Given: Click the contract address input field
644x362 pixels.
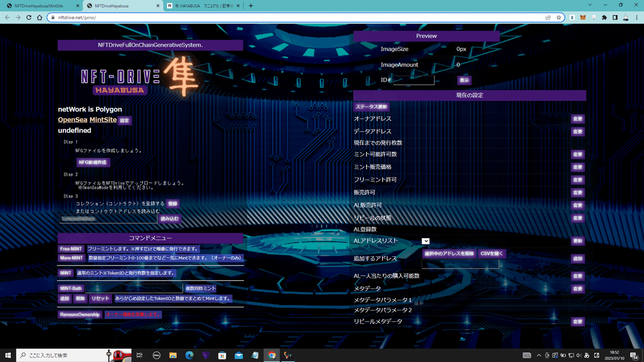Looking at the screenshot, I should [x=108, y=219].
